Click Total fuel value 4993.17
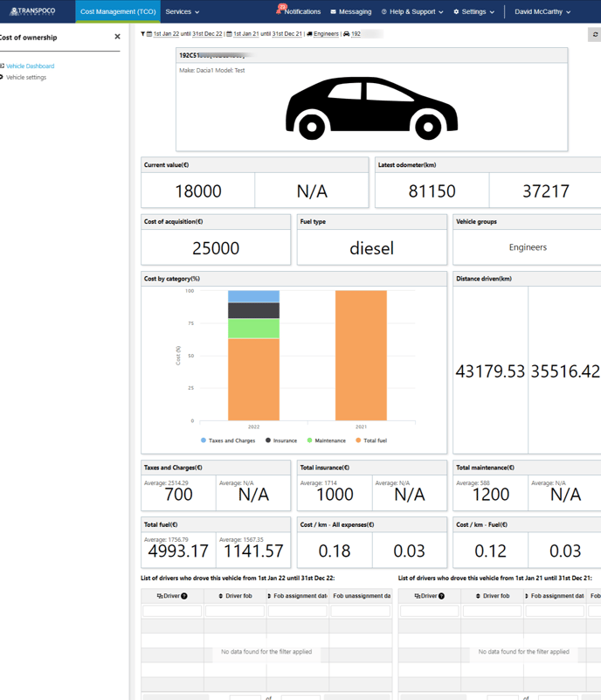This screenshot has height=700, width=601. 178,551
